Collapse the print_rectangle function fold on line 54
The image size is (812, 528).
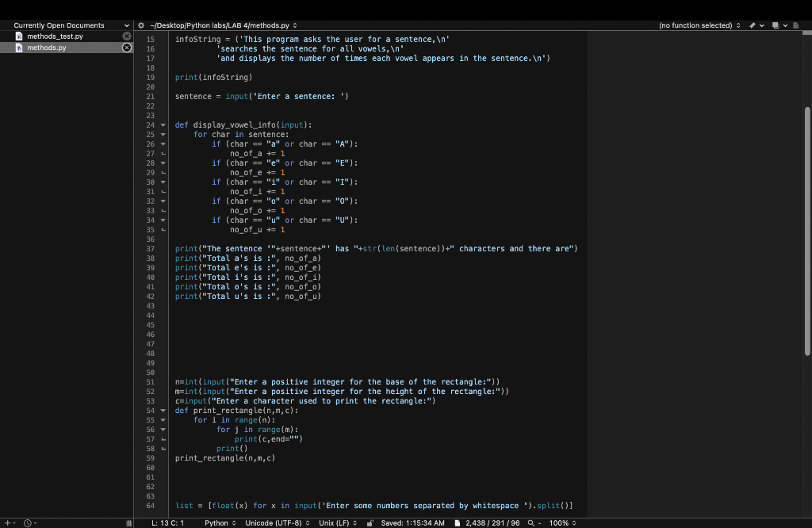[x=163, y=411]
